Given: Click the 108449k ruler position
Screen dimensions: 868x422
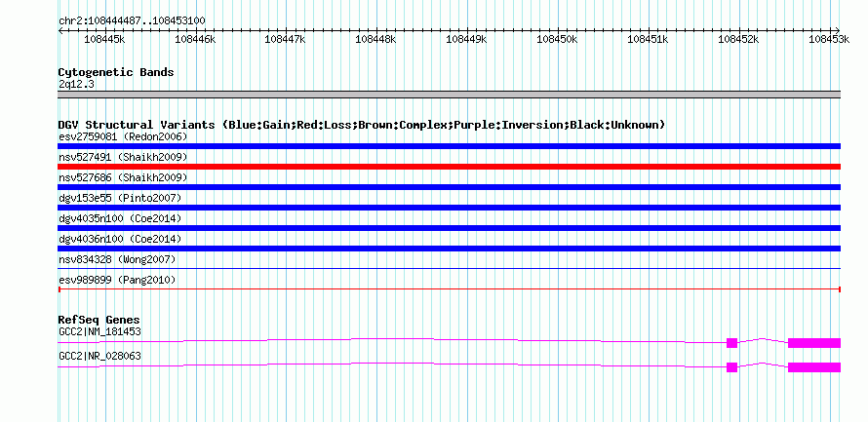Looking at the screenshot, I should [466, 39].
